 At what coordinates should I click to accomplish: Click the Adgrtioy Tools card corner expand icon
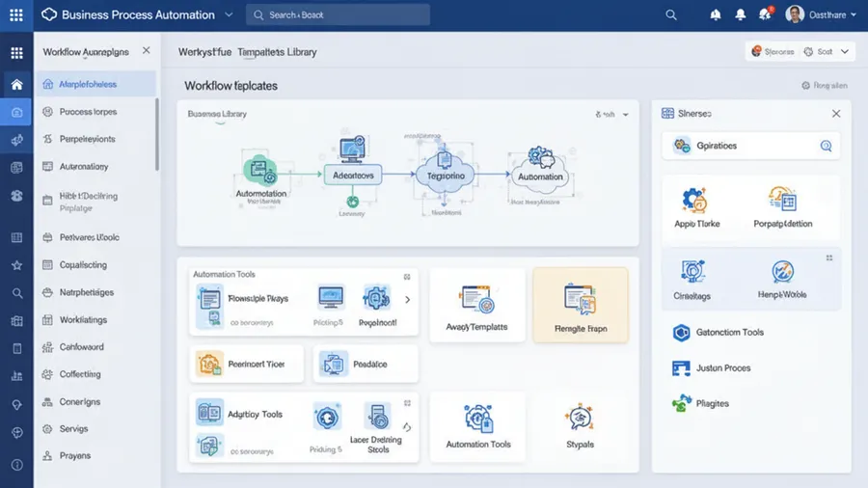407,403
